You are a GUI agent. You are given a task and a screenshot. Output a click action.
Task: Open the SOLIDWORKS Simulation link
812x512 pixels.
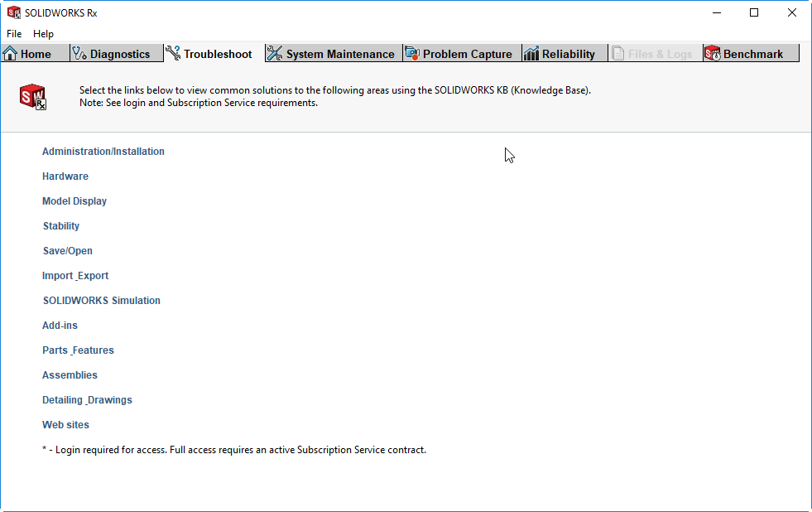(102, 301)
